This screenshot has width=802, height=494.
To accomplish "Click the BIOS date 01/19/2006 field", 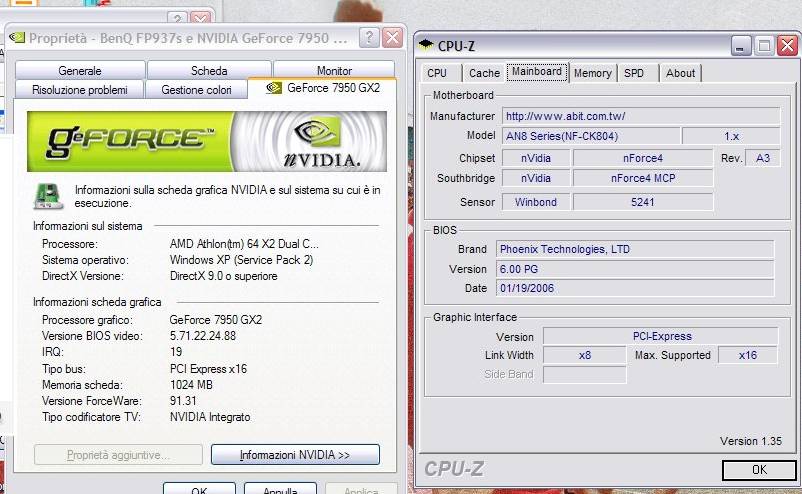I will click(635, 288).
